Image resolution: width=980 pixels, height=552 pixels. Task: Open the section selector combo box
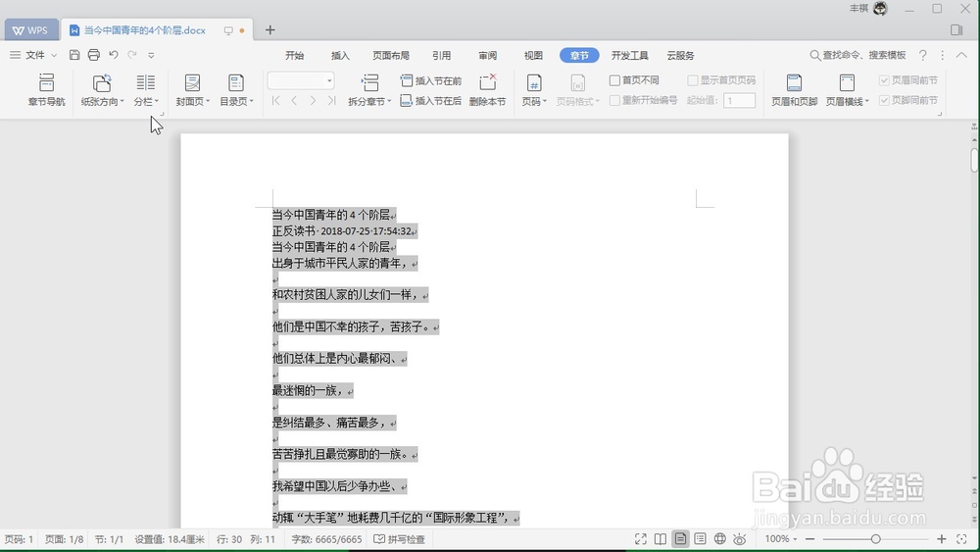click(x=301, y=80)
